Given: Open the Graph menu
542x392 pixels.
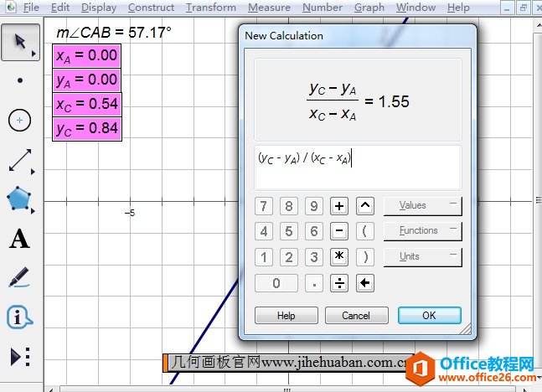Looking at the screenshot, I should pyautogui.click(x=369, y=8).
